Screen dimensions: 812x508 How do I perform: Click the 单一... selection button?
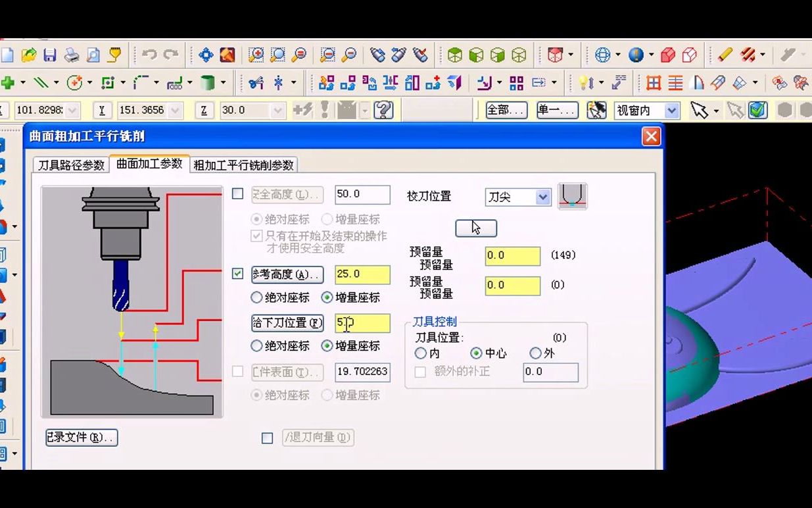click(558, 110)
